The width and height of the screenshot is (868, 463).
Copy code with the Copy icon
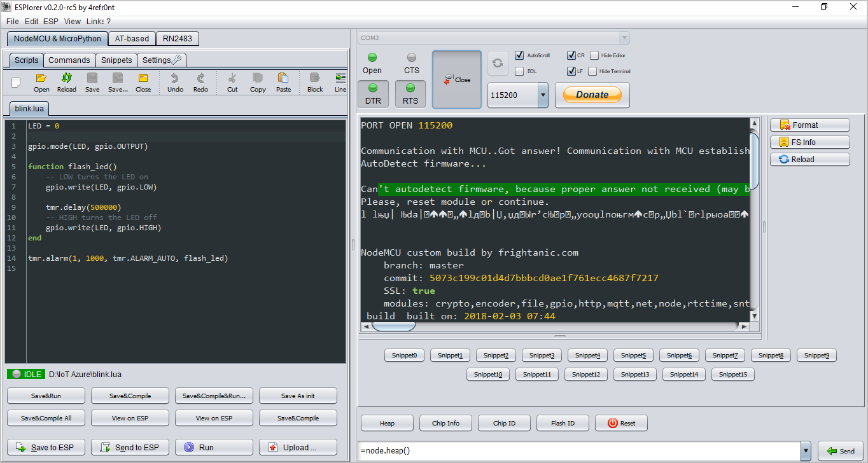pos(257,81)
